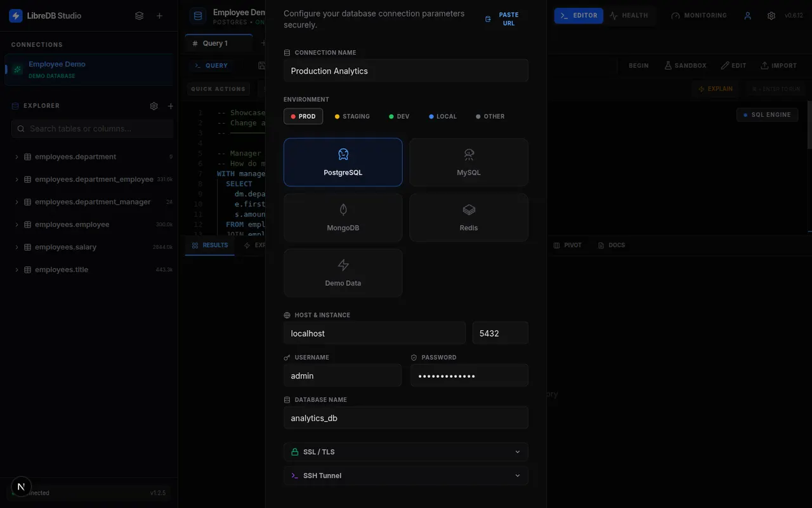Select the LOCAL environment
812x508 pixels.
point(443,116)
